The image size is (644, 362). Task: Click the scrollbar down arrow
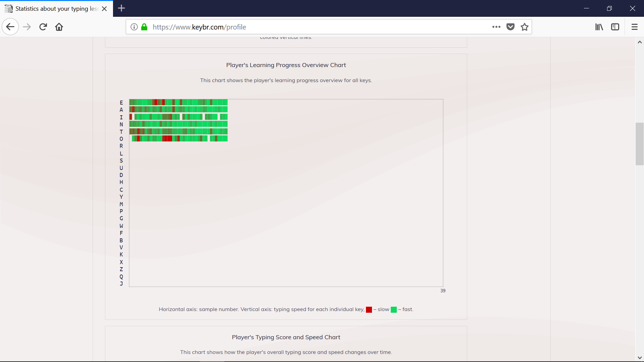click(x=640, y=358)
